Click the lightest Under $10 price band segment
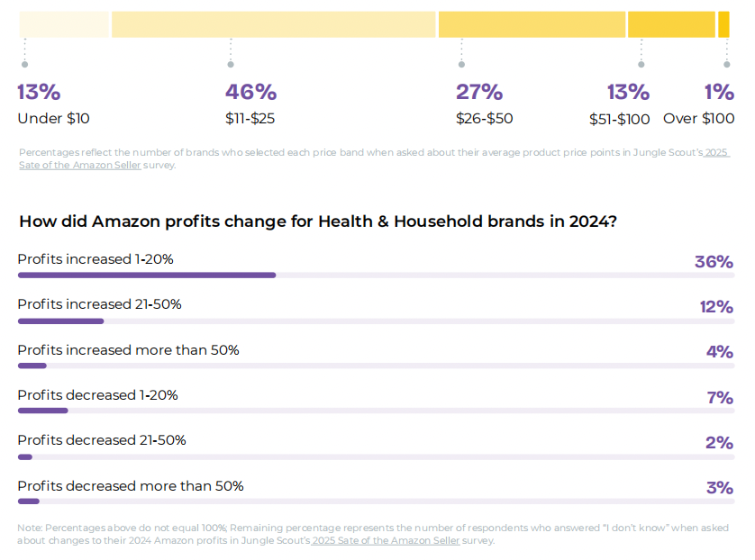Screen dimensions: 755x560 point(64,24)
